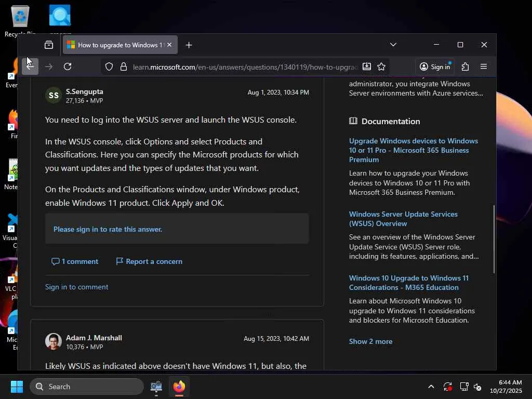Click the Firefox taskbar icon

click(x=179, y=387)
